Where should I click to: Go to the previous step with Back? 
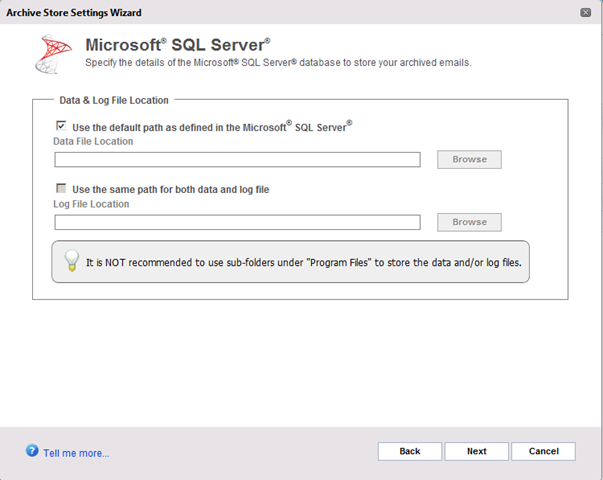[410, 451]
